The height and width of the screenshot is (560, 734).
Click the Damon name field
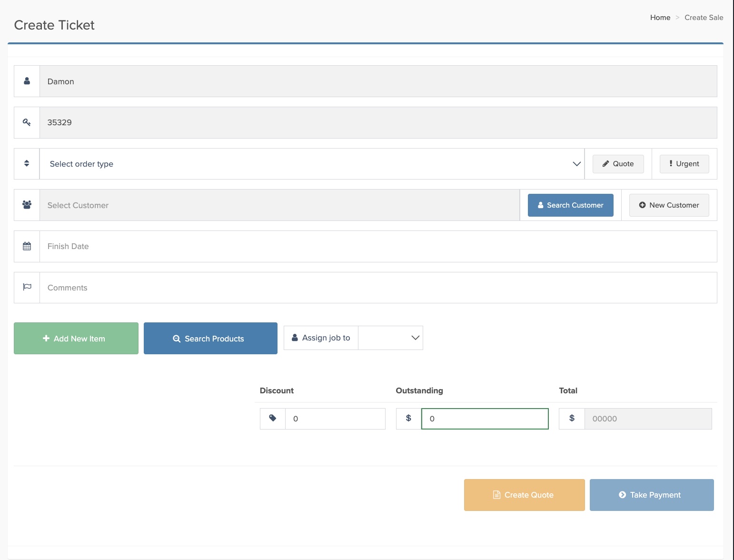(x=378, y=81)
